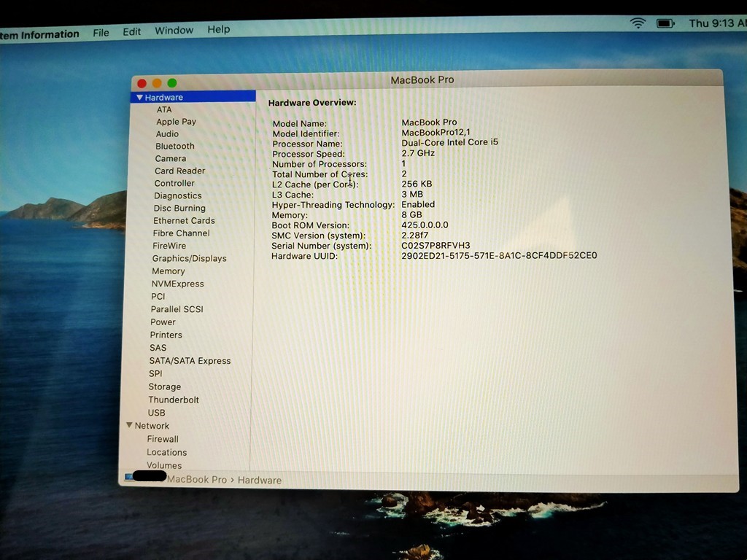Screen dimensions: 747x560
Task: Select Volumes under Network
Action: (164, 465)
